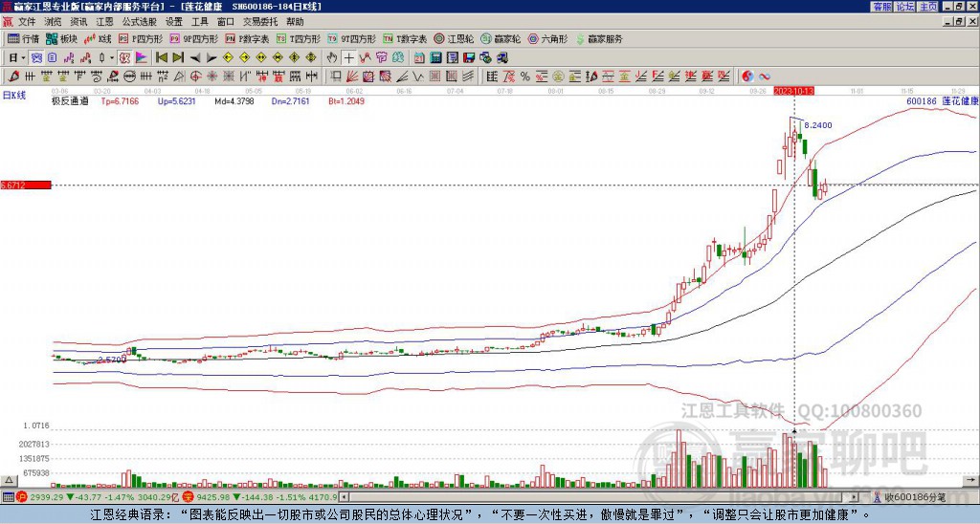Launch the 江恩轮 Gann wheel
The image size is (980, 524).
[x=455, y=38]
